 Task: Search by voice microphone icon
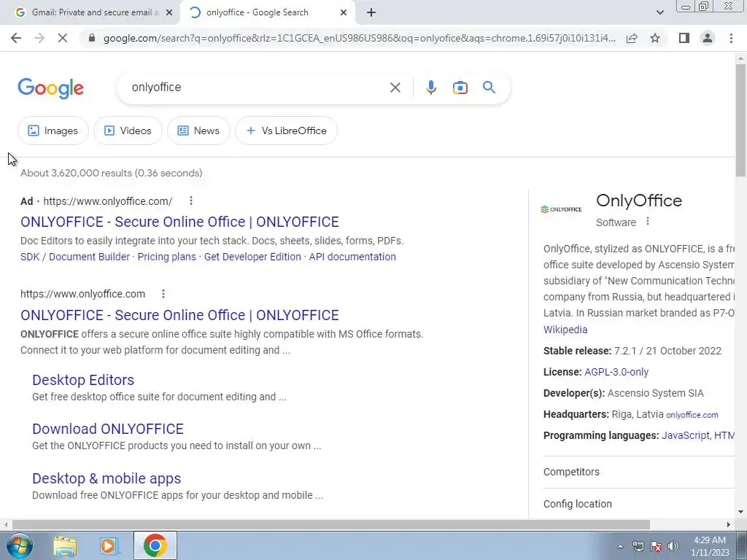pos(430,87)
